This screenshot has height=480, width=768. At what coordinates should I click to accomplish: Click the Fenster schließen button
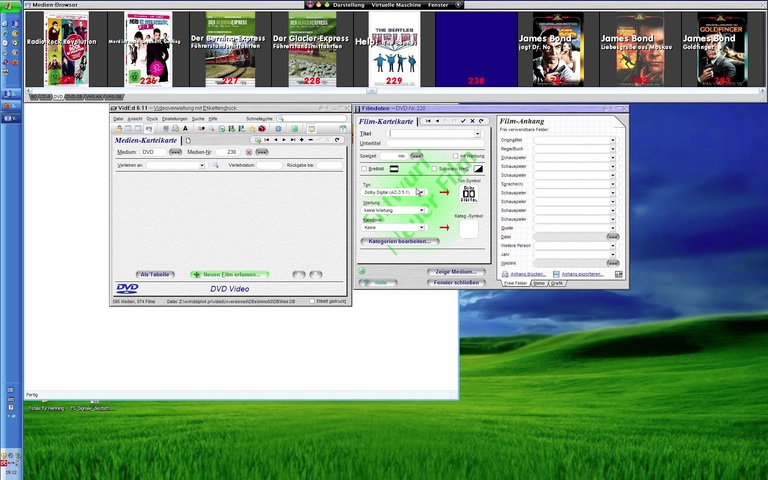456,283
